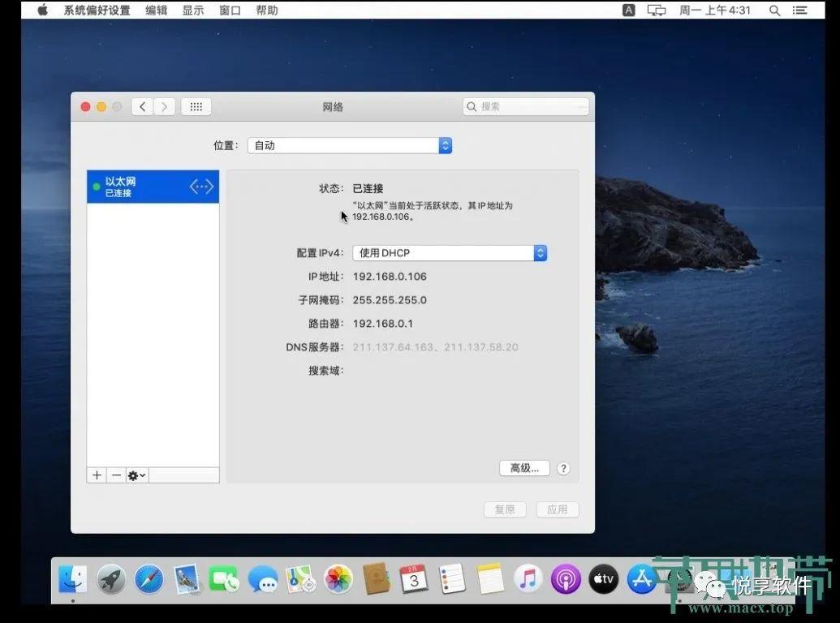
Task: Open the 位置 location dropdown
Action: (349, 145)
